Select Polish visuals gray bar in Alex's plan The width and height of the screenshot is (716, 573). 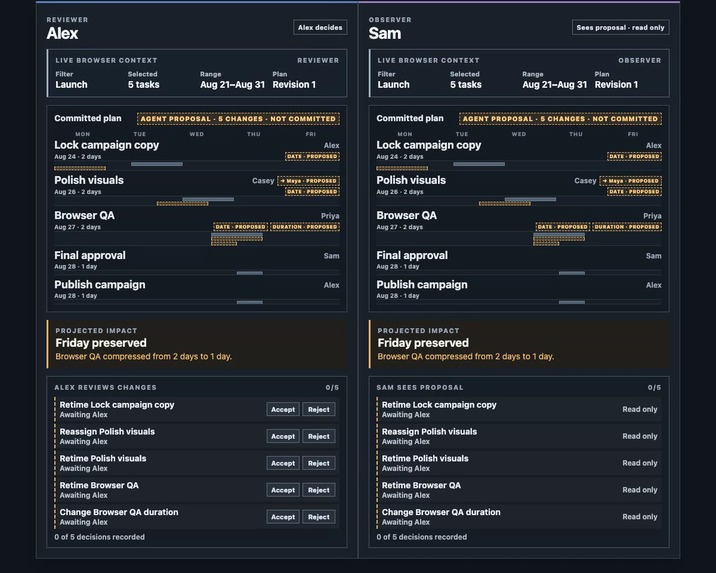[208, 199]
